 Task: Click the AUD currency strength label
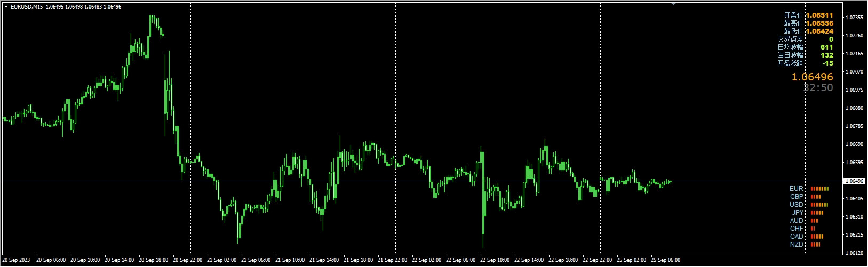[797, 221]
